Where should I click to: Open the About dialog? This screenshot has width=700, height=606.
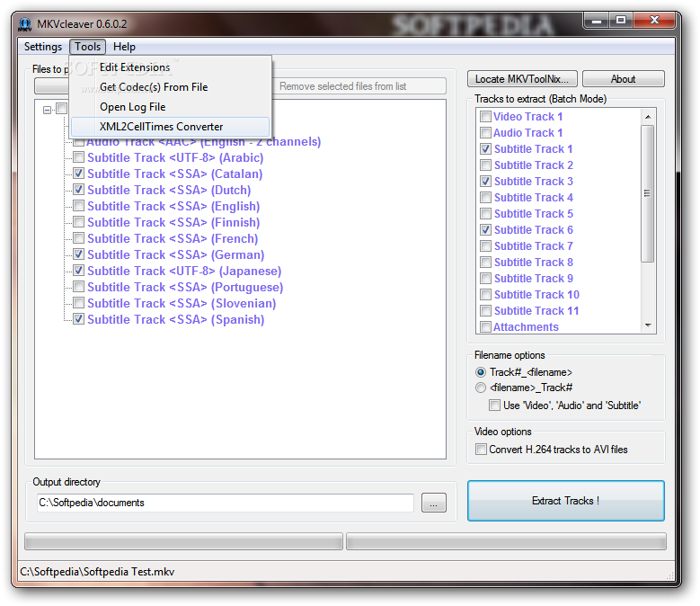point(624,79)
